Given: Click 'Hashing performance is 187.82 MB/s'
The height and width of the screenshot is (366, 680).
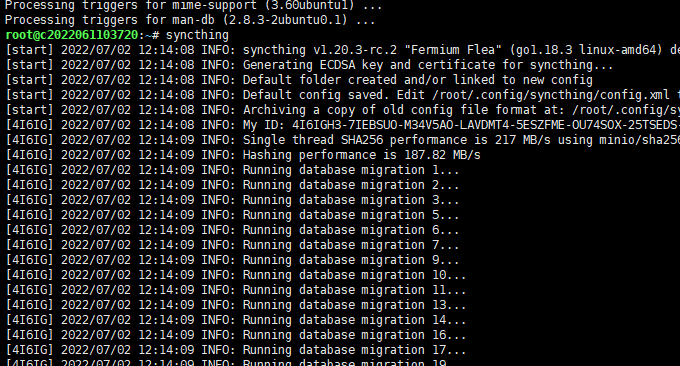Looking at the screenshot, I should click(362, 155).
